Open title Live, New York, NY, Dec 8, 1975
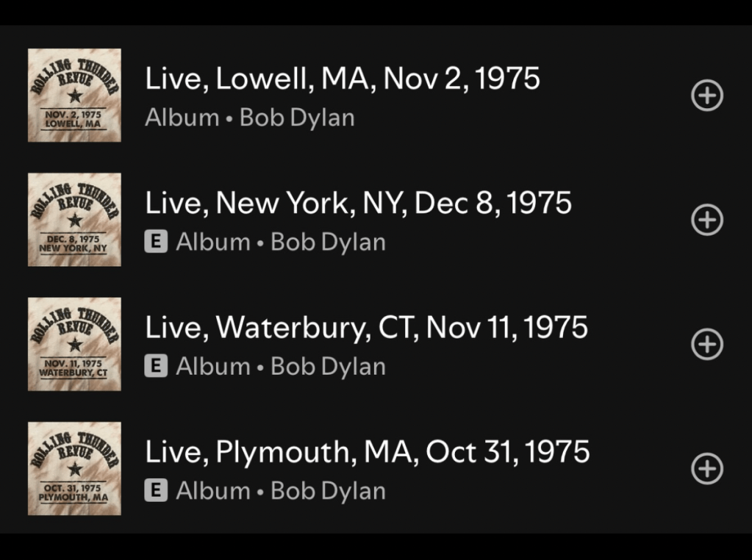Screen dimensions: 752x560 [x=358, y=203]
